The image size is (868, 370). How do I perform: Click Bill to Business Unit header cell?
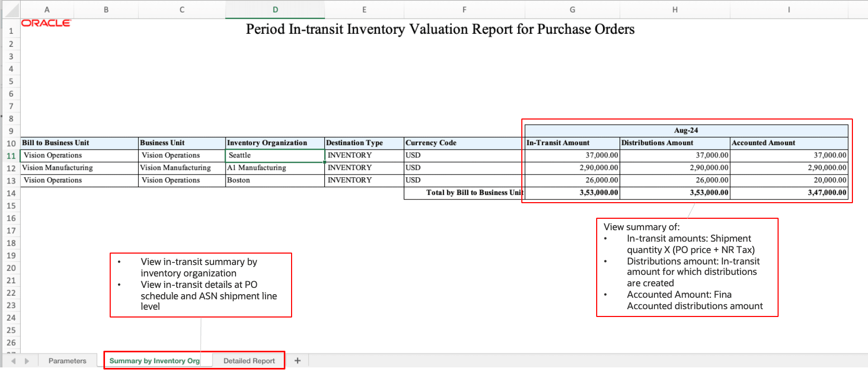click(79, 143)
